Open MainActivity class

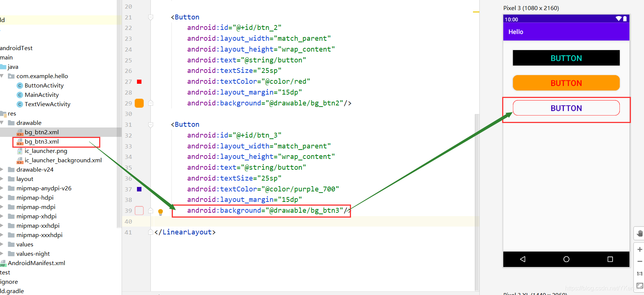point(42,95)
